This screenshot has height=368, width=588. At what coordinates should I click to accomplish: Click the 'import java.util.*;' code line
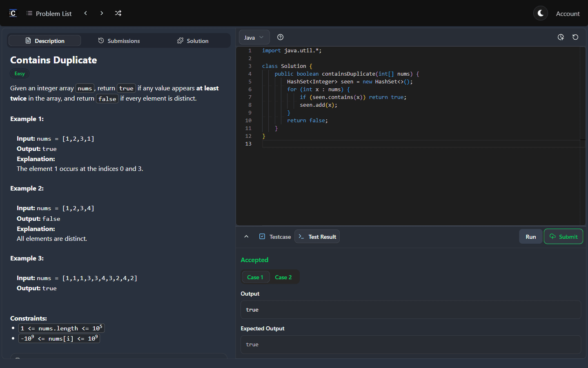(x=292, y=51)
